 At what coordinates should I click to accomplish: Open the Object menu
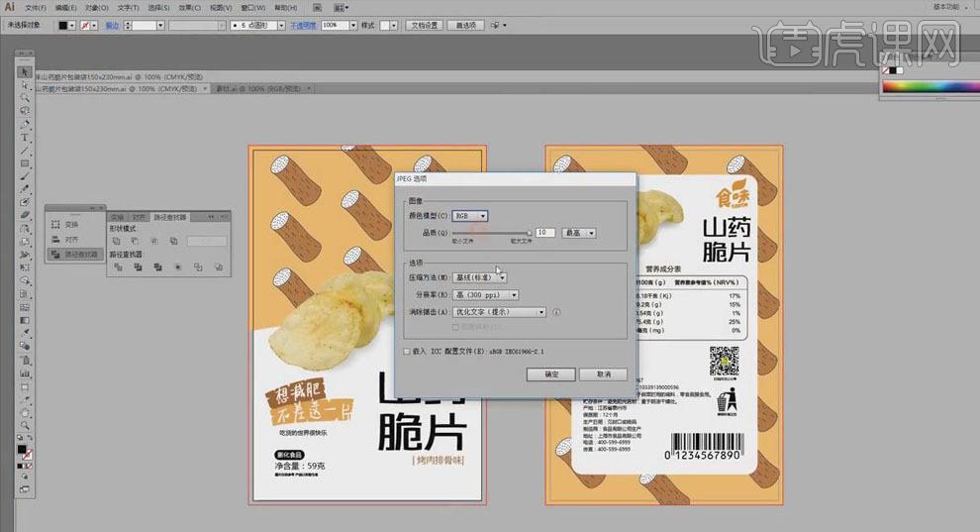97,8
